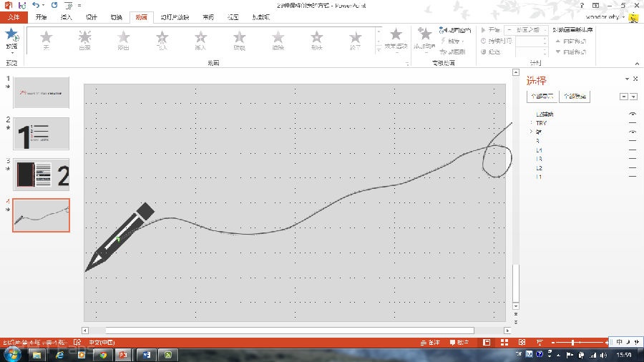Image resolution: width=644 pixels, height=362 pixels.
Task: Open the Help question mark icon
Action: click(x=582, y=5)
